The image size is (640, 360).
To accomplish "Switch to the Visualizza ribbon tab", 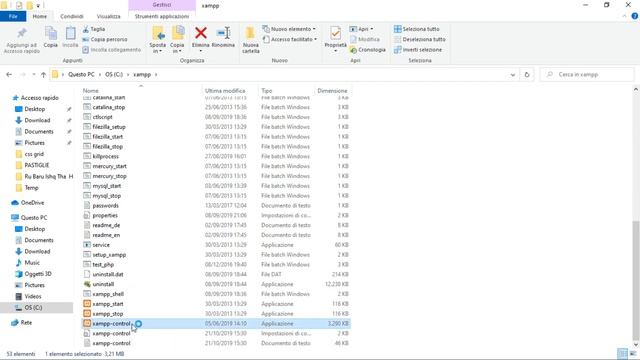I will (x=109, y=16).
